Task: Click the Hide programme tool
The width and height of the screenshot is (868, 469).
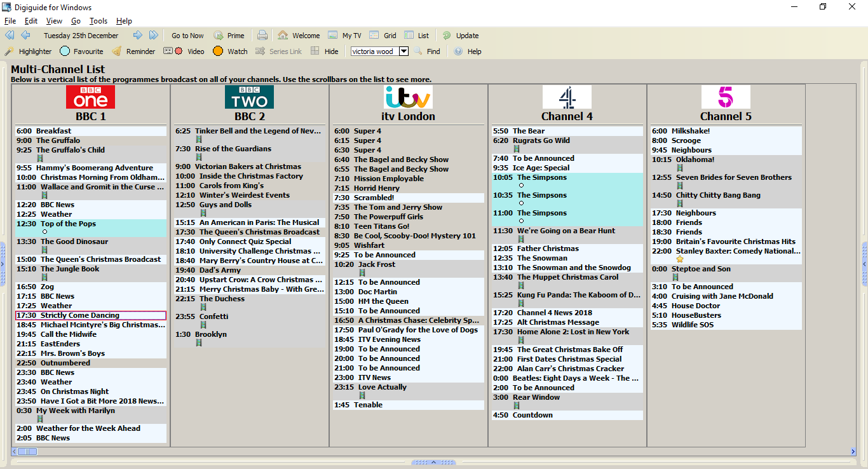Action: 325,51
